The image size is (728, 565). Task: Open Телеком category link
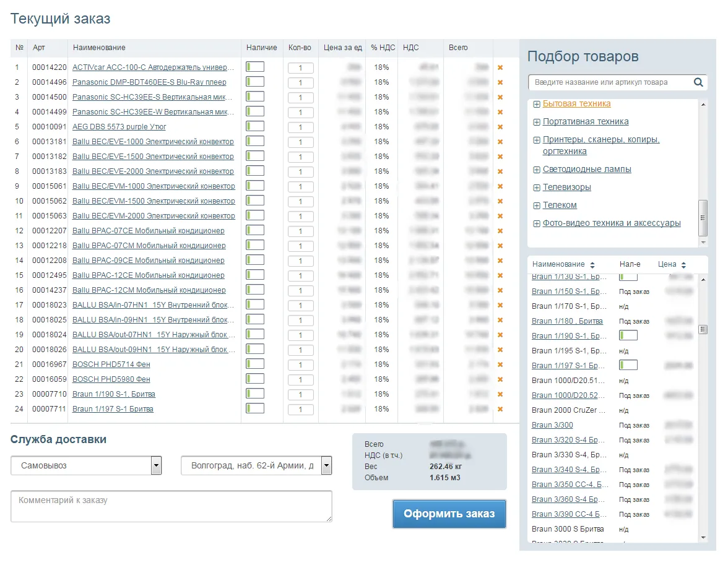tap(560, 205)
